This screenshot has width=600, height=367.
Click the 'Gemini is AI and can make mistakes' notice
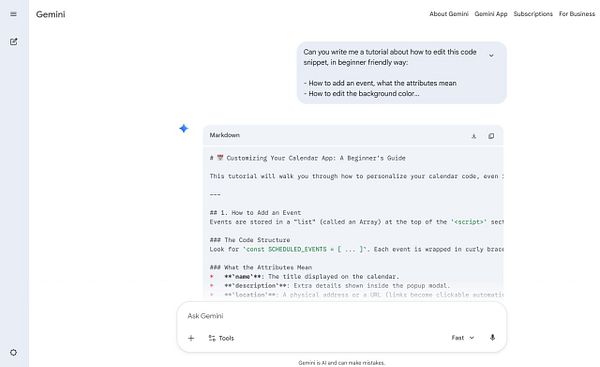(342, 363)
